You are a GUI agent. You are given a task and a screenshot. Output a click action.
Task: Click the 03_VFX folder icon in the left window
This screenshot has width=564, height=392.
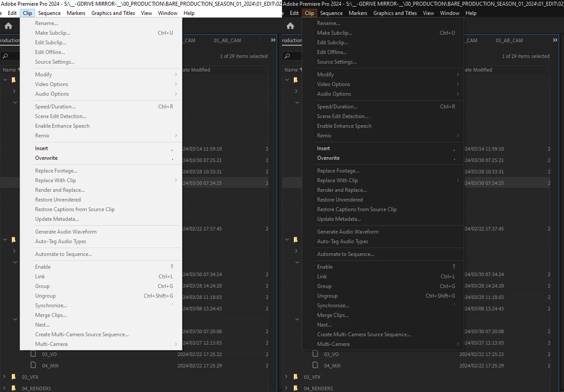pos(14,377)
